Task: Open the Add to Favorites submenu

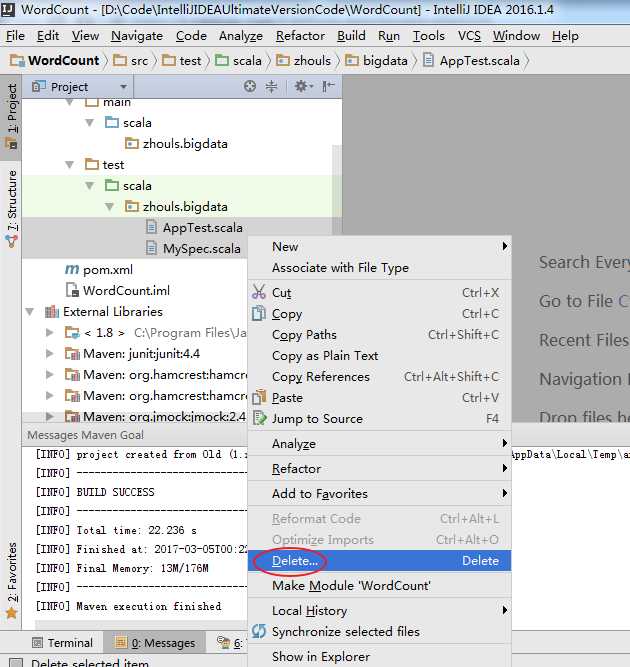Action: (x=379, y=493)
